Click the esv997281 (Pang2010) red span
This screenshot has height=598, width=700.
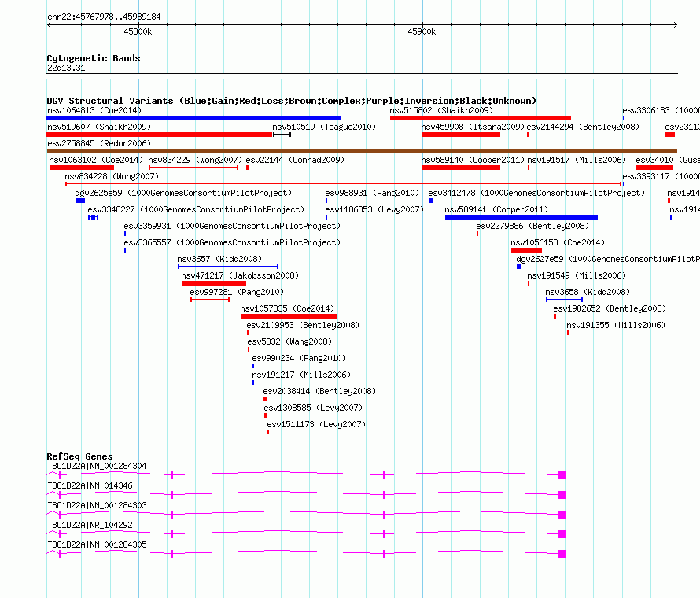point(210,300)
